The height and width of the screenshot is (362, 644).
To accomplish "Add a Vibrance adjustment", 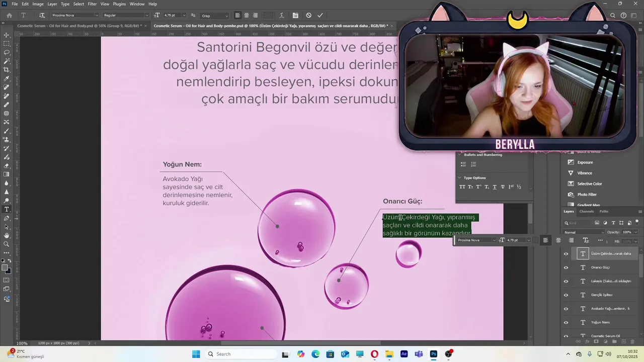I will [x=584, y=173].
